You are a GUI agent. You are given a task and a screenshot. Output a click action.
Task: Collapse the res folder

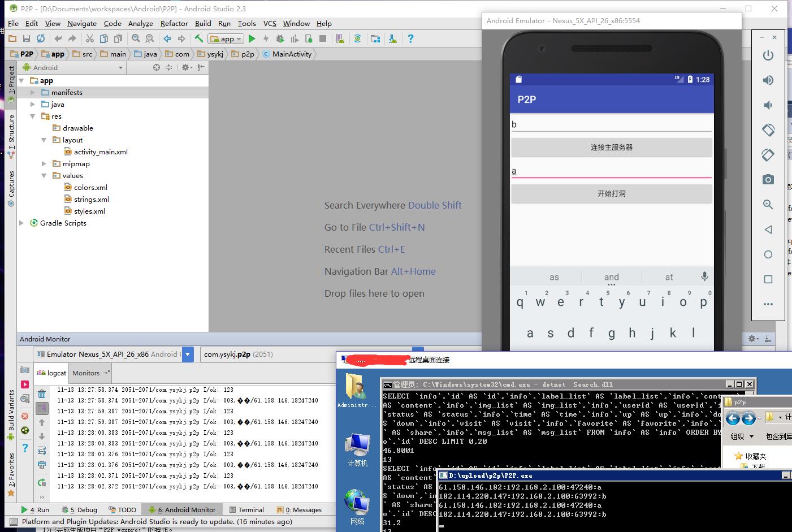coord(32,116)
